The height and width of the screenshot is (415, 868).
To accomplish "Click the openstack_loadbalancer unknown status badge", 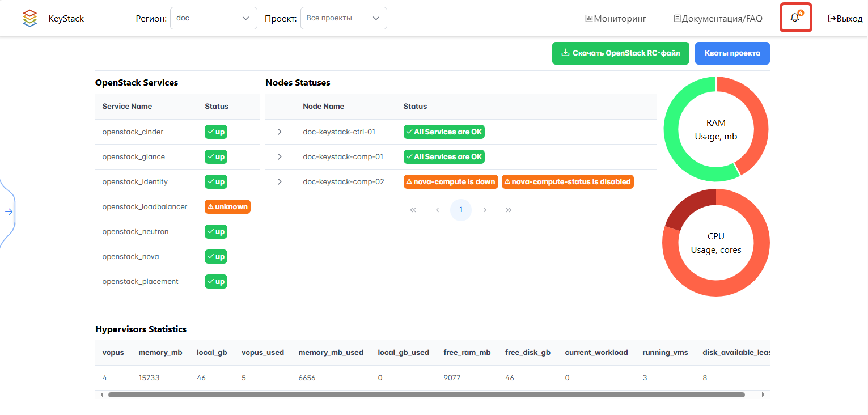I will pos(227,207).
